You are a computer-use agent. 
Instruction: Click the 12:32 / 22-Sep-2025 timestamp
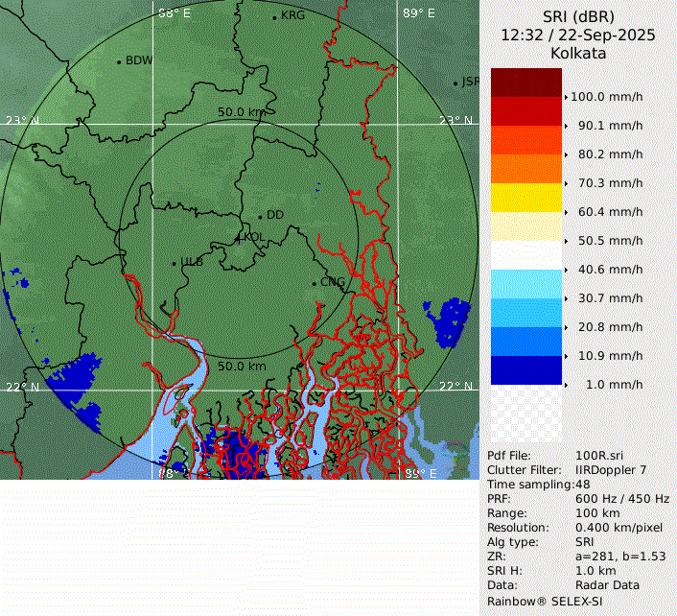(578, 35)
